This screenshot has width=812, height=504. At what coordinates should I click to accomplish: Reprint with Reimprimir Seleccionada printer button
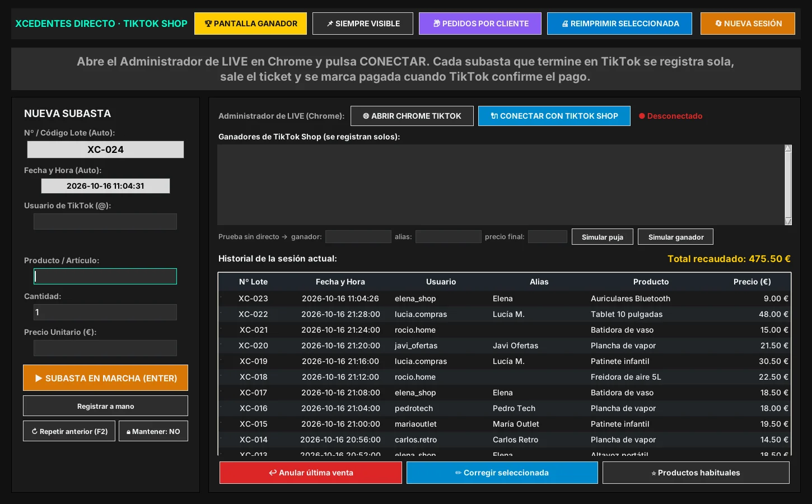tap(619, 24)
